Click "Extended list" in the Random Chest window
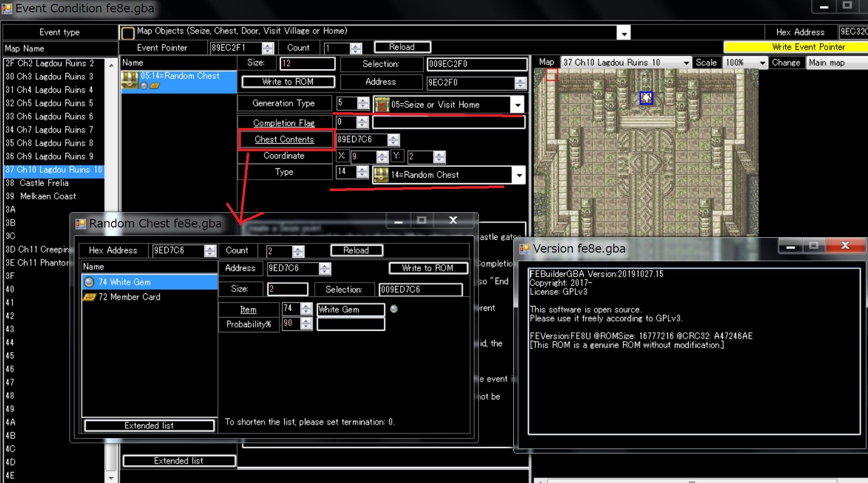Screen dimensions: 868x483 [x=149, y=425]
